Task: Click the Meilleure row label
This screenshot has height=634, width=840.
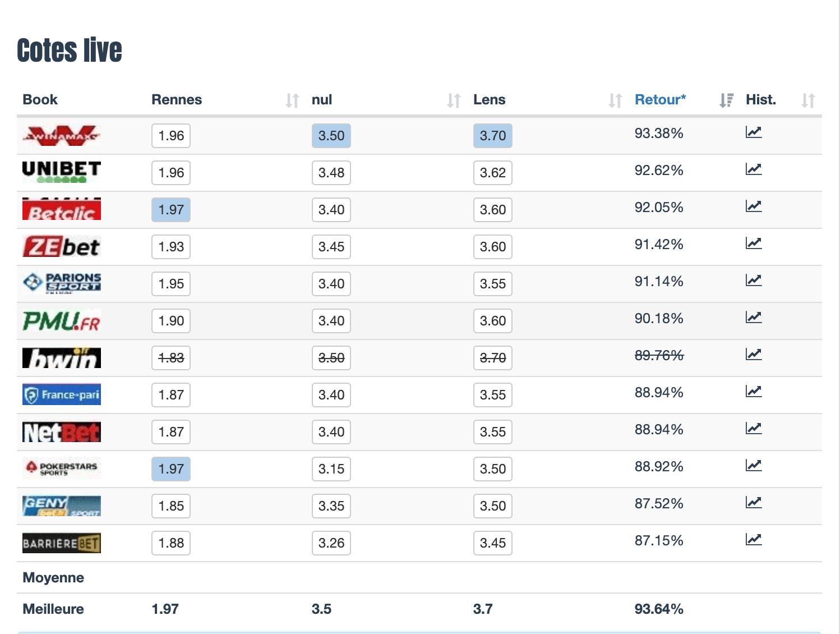Action: 53,609
